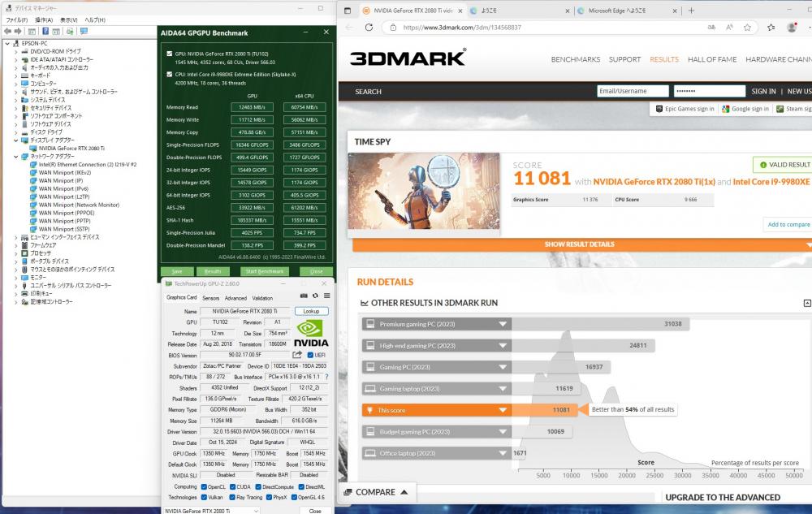Open the GPU-Z hamburger menu
Image resolution: width=812 pixels, height=514 pixels.
(326, 296)
